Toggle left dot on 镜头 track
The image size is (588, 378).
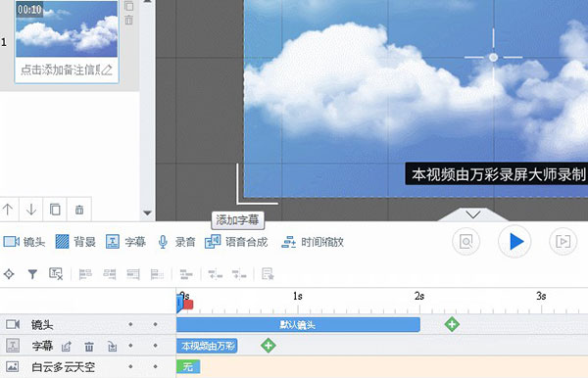[130, 324]
